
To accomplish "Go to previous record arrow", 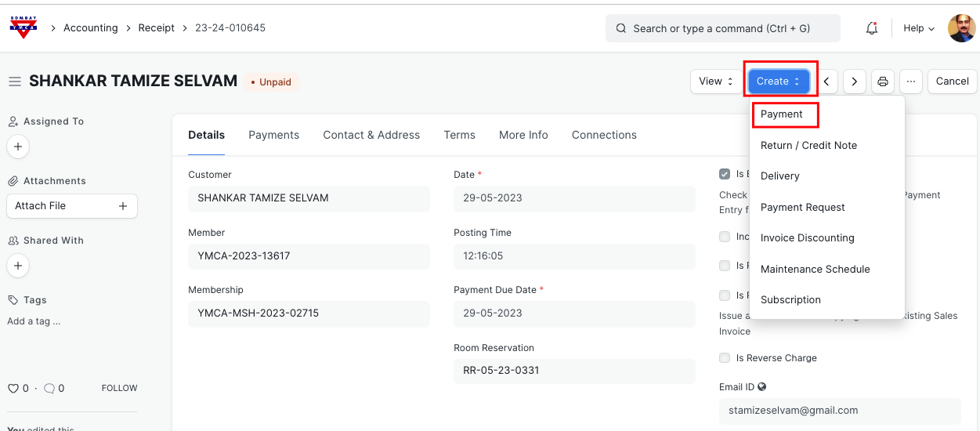I will pos(826,81).
